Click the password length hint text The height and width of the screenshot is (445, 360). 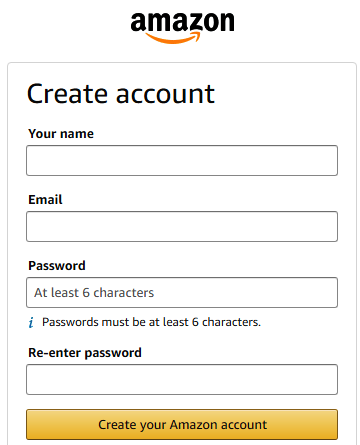click(x=151, y=322)
